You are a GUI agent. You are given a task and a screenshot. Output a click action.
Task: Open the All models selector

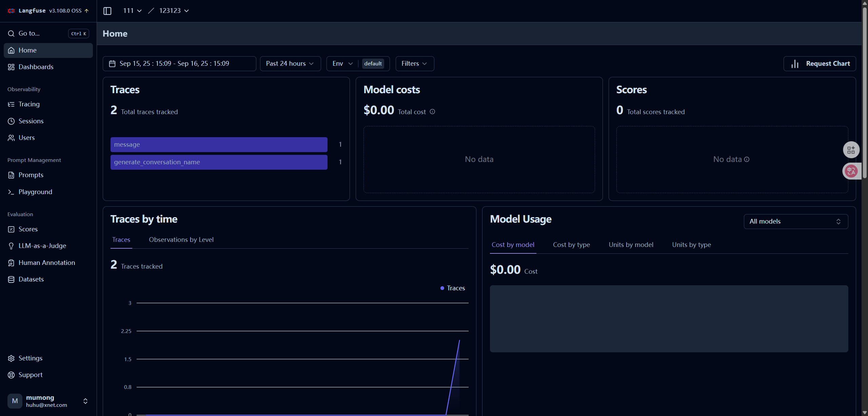[x=796, y=222]
